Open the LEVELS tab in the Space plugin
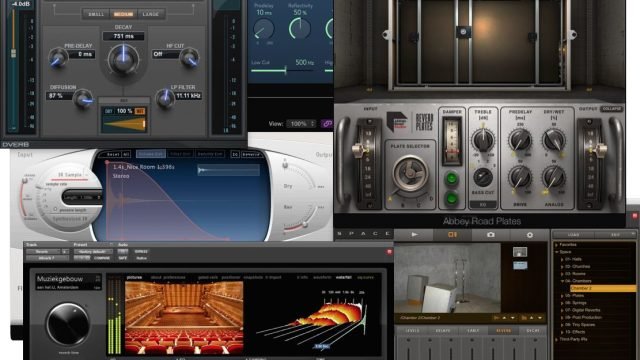 (x=413, y=331)
